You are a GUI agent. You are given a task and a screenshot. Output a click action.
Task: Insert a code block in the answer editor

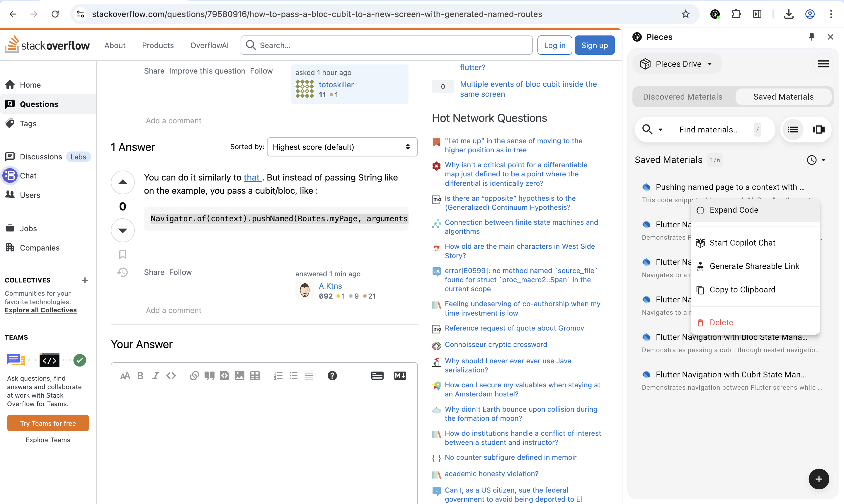tap(224, 376)
